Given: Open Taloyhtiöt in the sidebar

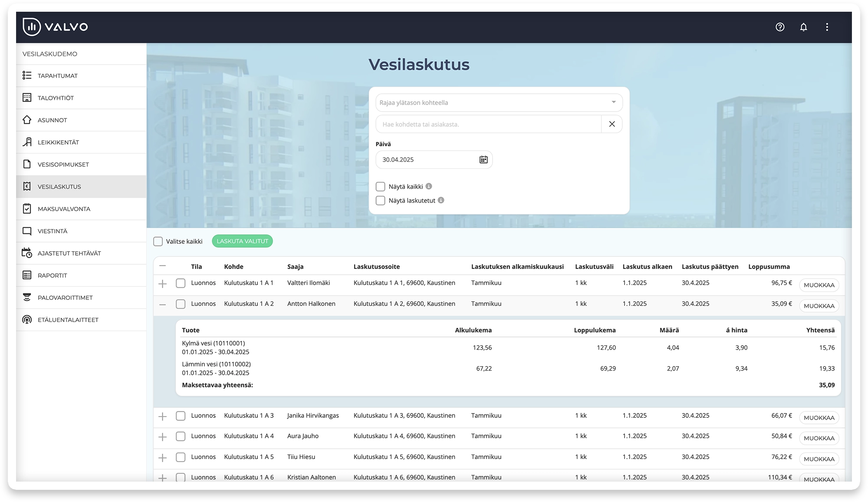Looking at the screenshot, I should point(81,98).
